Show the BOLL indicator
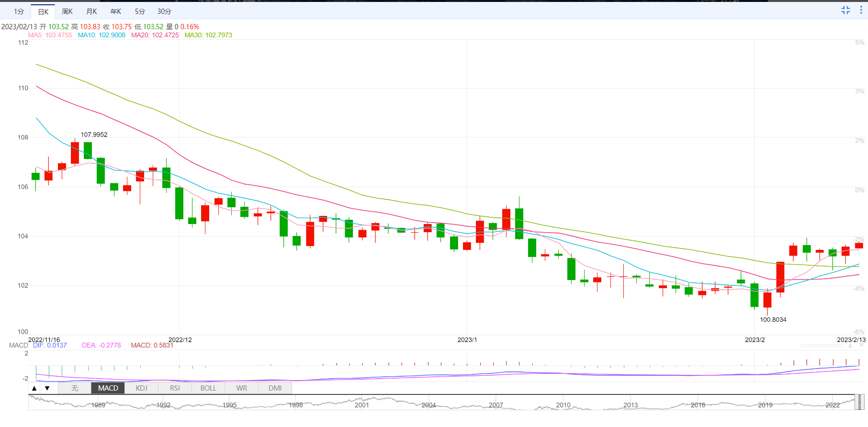The height and width of the screenshot is (427, 868). coord(208,388)
